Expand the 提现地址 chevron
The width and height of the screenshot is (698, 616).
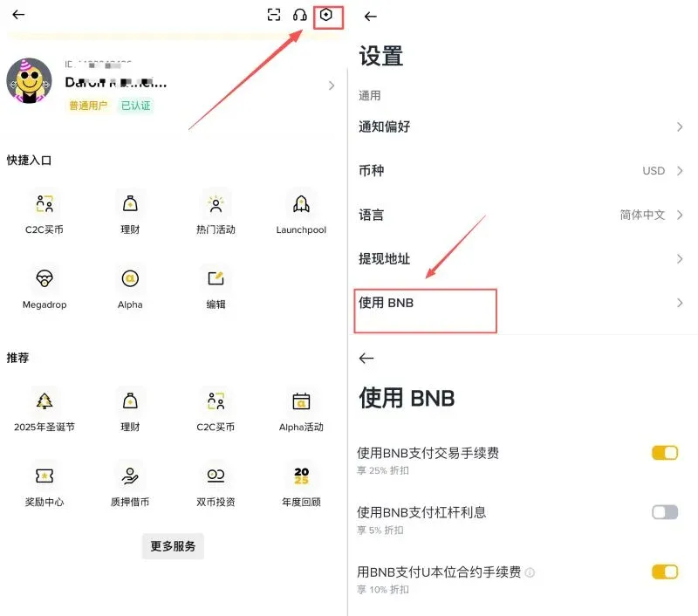click(680, 258)
